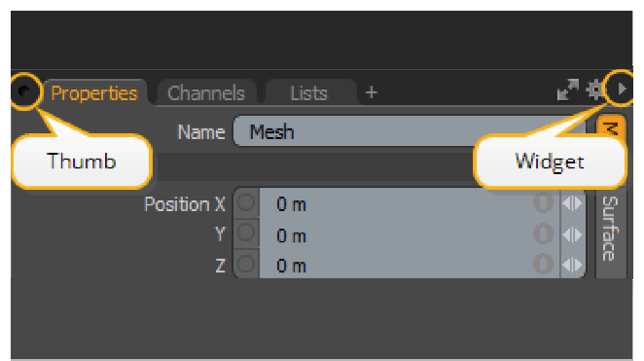Click Position Z slider arrows
This screenshot has width=644, height=361.
(573, 265)
